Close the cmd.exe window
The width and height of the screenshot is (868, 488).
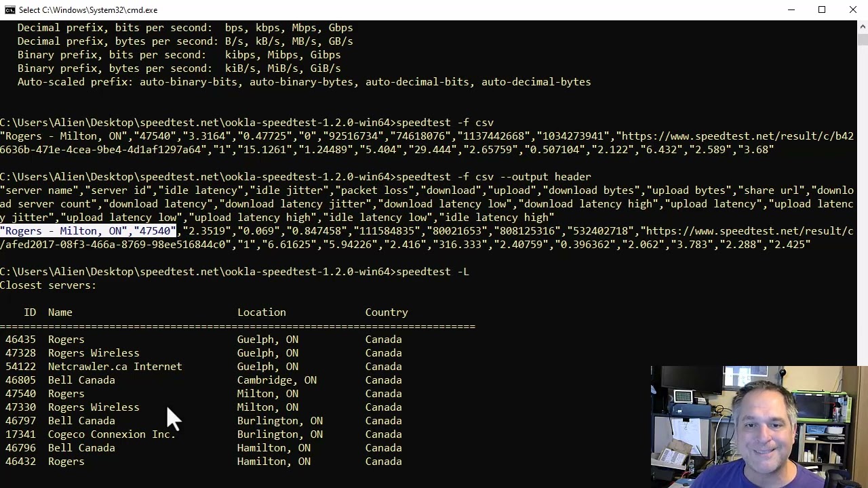852,9
